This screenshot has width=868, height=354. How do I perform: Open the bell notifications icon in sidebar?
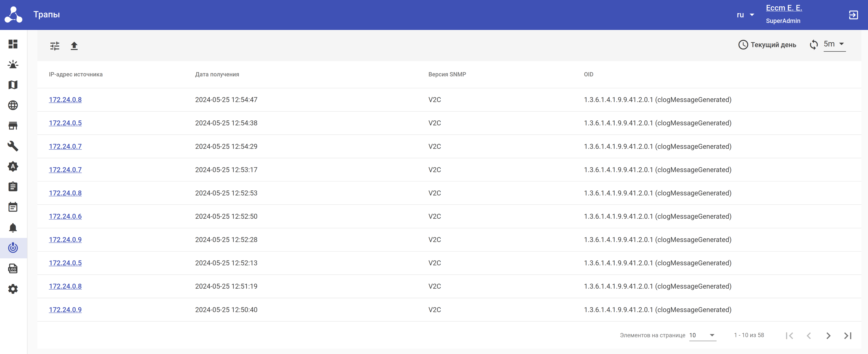13,228
